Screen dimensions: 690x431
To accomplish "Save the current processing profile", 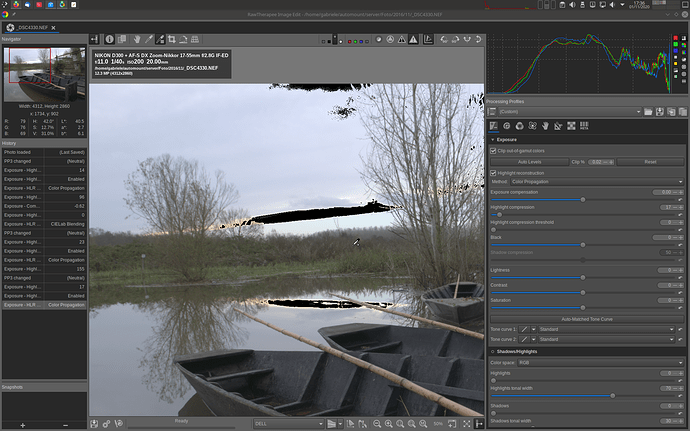I will [660, 111].
